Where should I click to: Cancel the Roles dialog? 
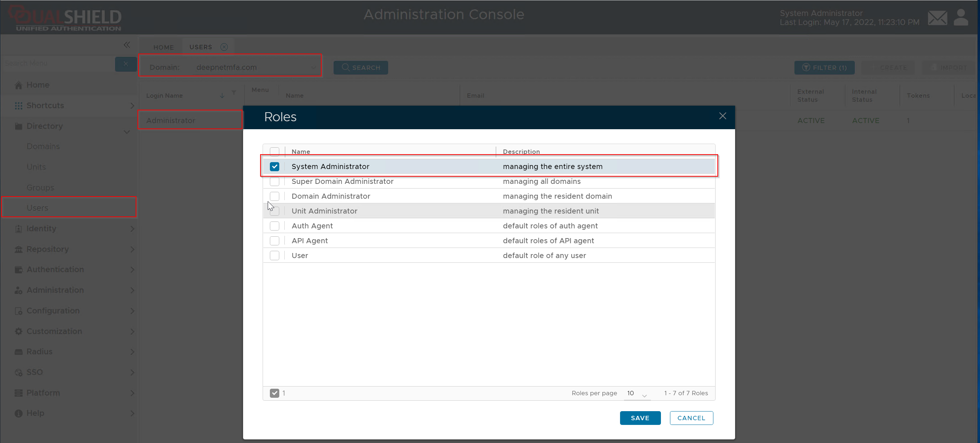point(691,418)
